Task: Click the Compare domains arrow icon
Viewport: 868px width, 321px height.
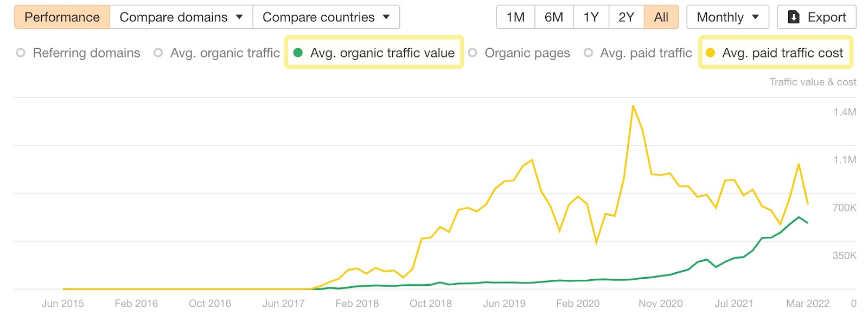Action: [239, 17]
